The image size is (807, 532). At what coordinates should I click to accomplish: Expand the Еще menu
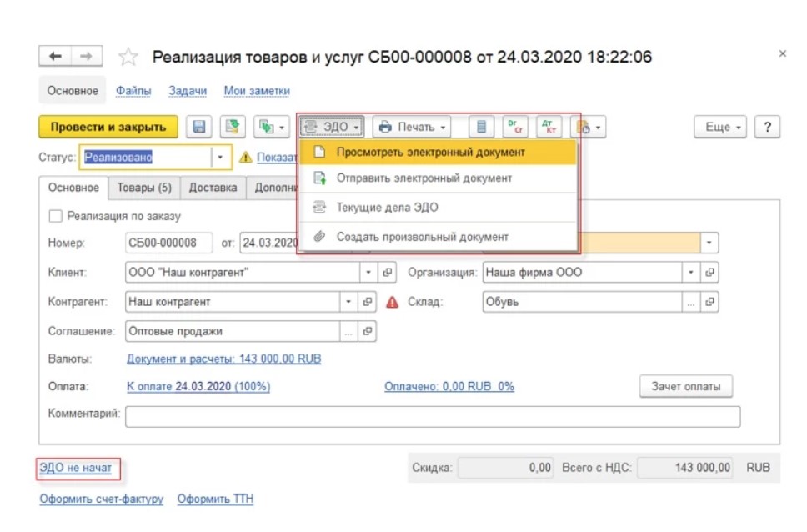(721, 127)
